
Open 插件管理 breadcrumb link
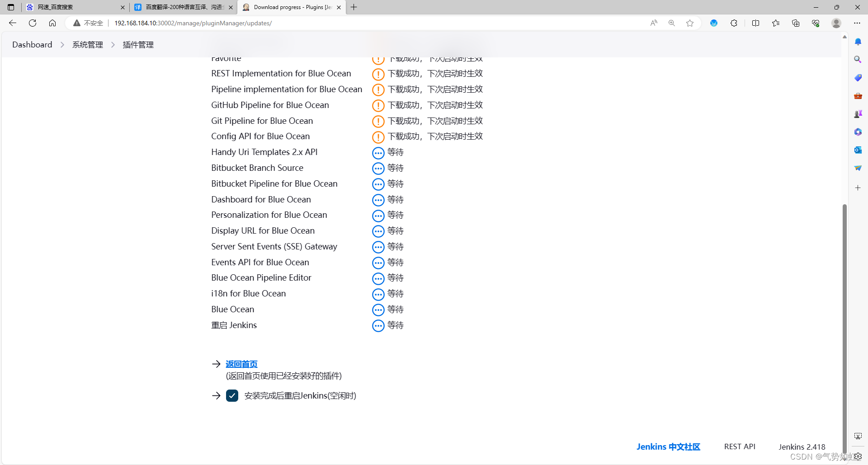point(138,45)
